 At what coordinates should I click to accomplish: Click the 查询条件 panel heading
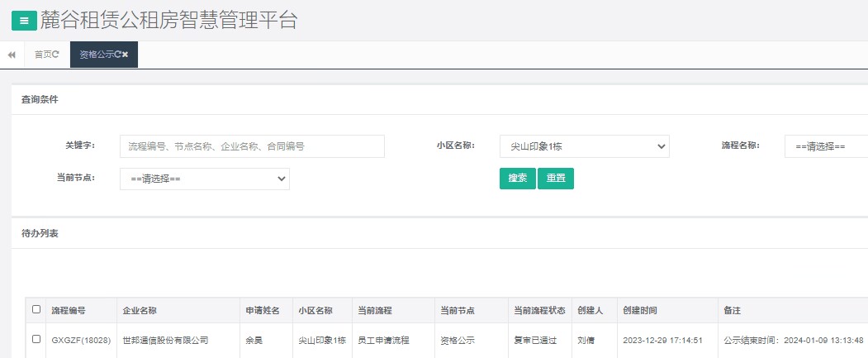coord(40,100)
